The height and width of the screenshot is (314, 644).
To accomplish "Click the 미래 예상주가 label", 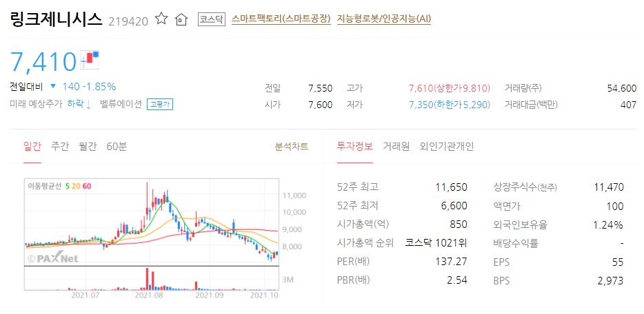I will pyautogui.click(x=36, y=104).
